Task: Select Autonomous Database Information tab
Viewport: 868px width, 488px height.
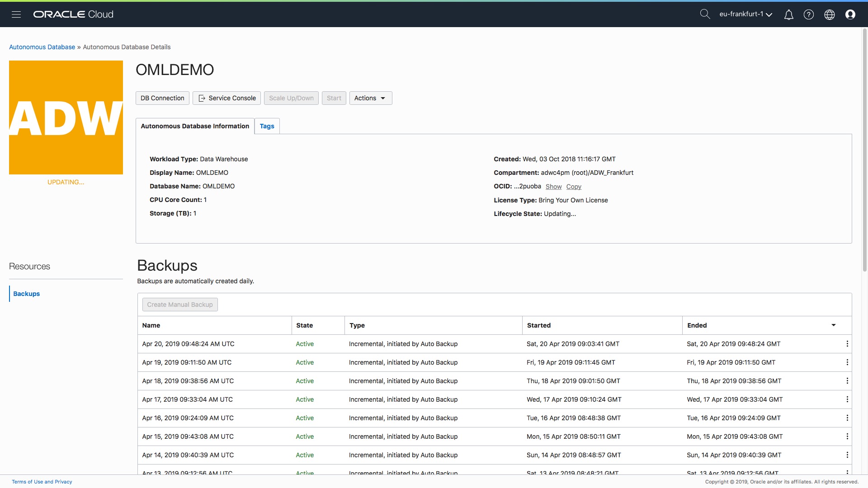Action: [195, 126]
